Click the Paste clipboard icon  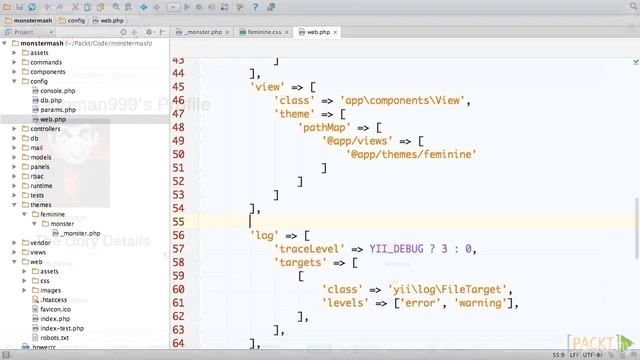pyautogui.click(x=100, y=7)
